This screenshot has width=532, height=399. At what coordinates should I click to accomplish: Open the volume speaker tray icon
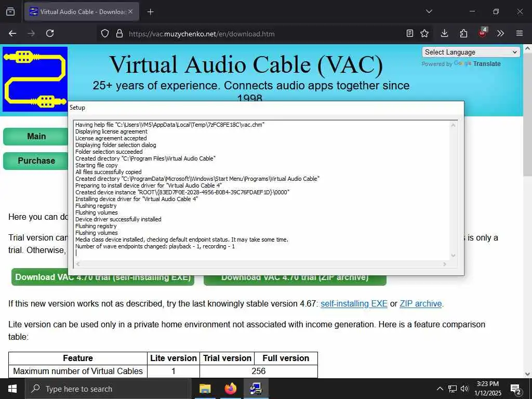tap(464, 389)
